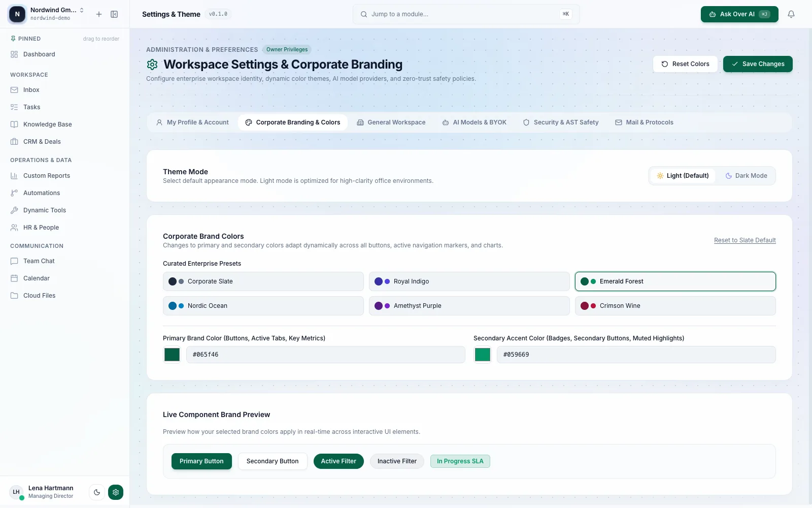The height and width of the screenshot is (508, 812).
Task: Open the primary brand color swatch
Action: click(x=172, y=355)
